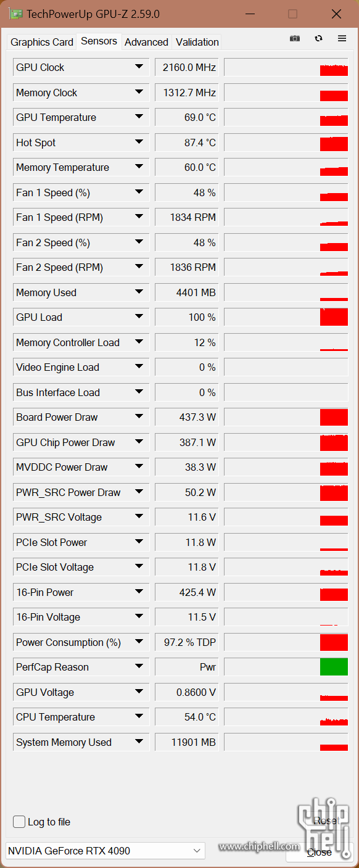Screen dimensions: 359x868
Task: Click the refresh sensors icon
Action: (x=318, y=38)
